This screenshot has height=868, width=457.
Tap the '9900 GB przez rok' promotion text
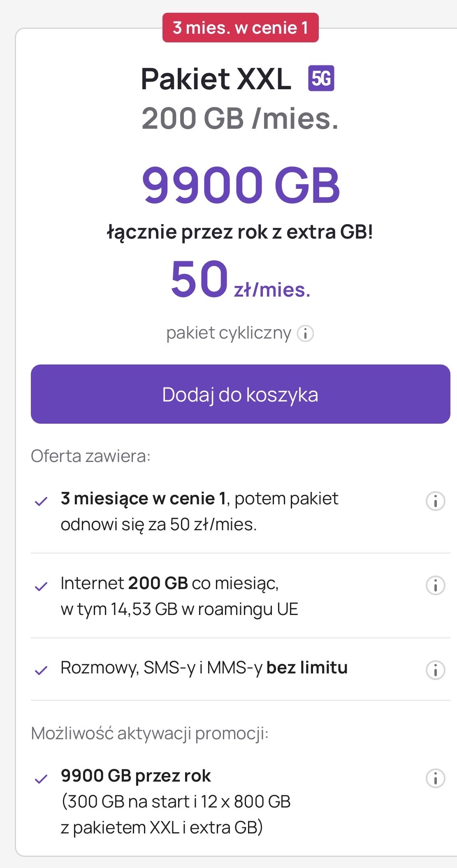pyautogui.click(x=136, y=776)
